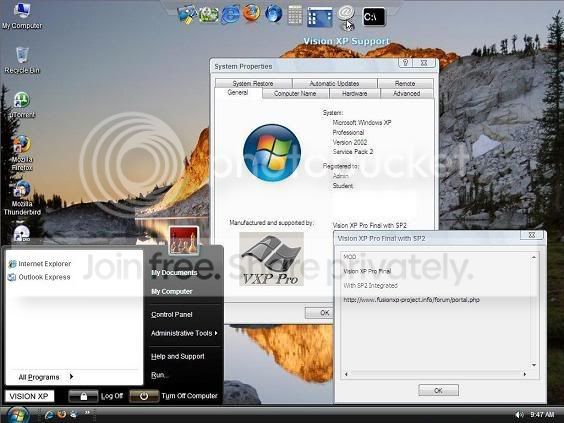The height and width of the screenshot is (423, 564).
Task: Click the user picture chess thumbnail
Action: (183, 240)
